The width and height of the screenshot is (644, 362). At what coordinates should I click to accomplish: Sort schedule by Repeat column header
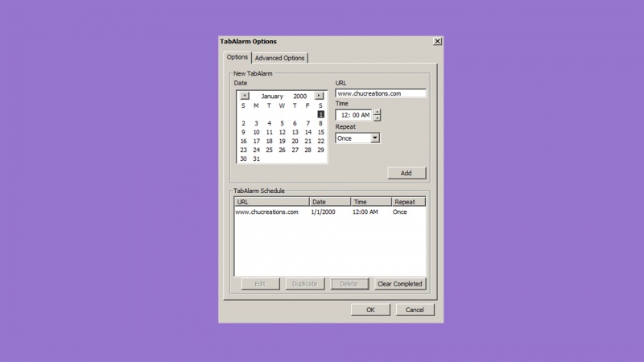tap(409, 202)
